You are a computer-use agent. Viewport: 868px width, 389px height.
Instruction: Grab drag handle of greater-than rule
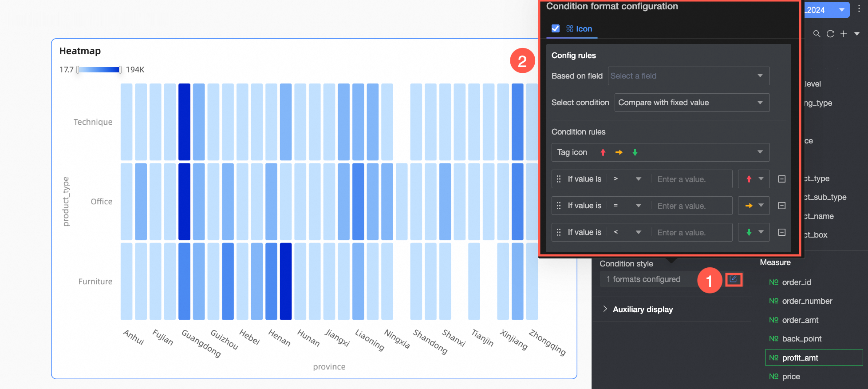click(x=559, y=179)
